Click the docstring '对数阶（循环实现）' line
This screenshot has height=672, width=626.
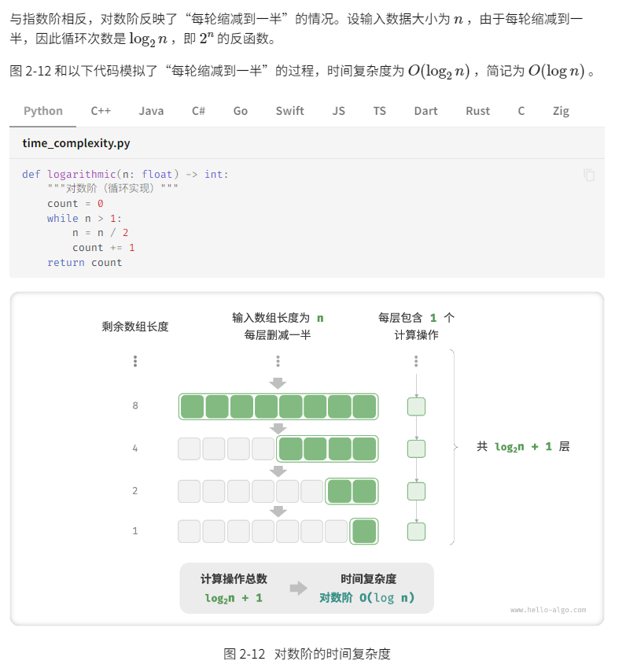[x=112, y=189]
